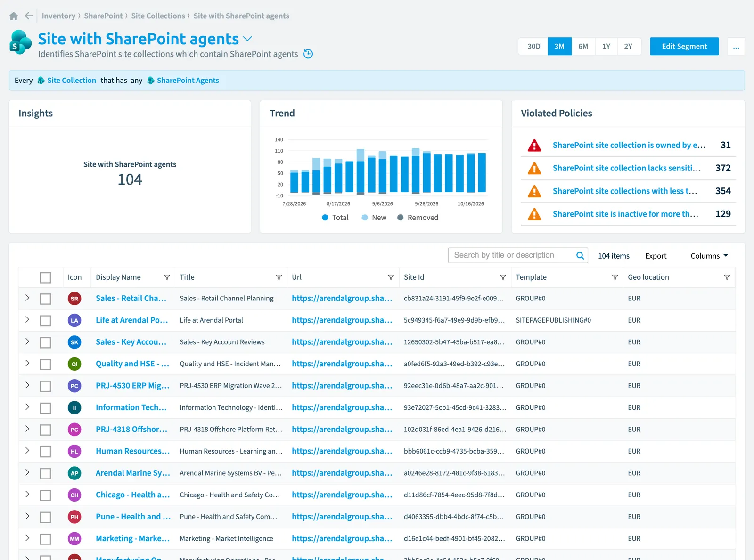The width and height of the screenshot is (754, 560).
Task: Open the Columns dropdown
Action: [x=709, y=256]
